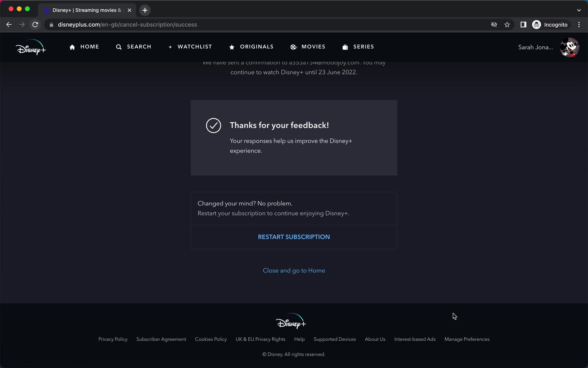Bookmark page with the star icon

(507, 25)
